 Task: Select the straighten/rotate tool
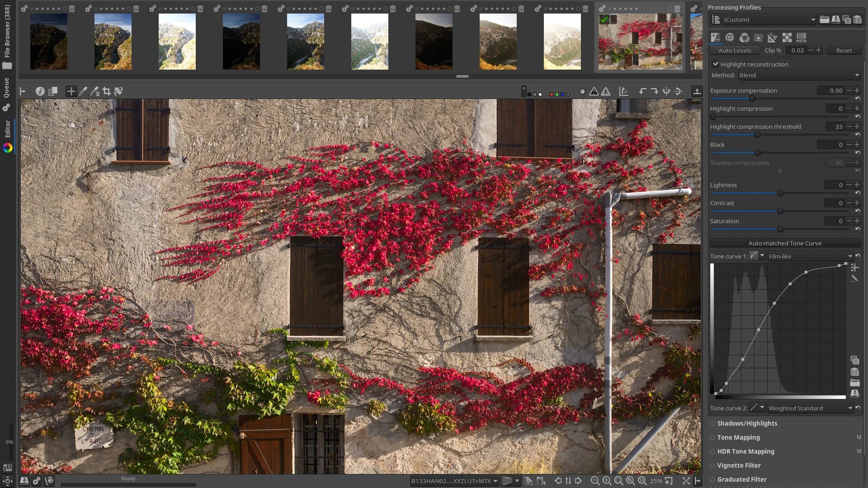pos(118,90)
